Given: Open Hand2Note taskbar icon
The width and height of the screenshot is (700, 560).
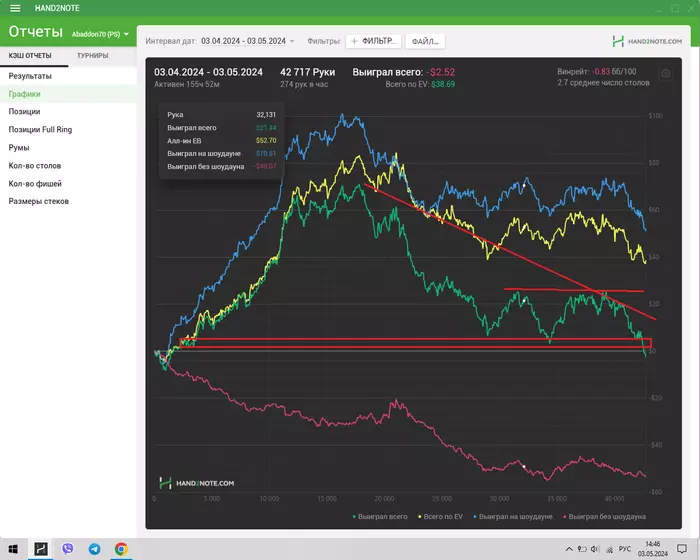Looking at the screenshot, I should tap(41, 549).
